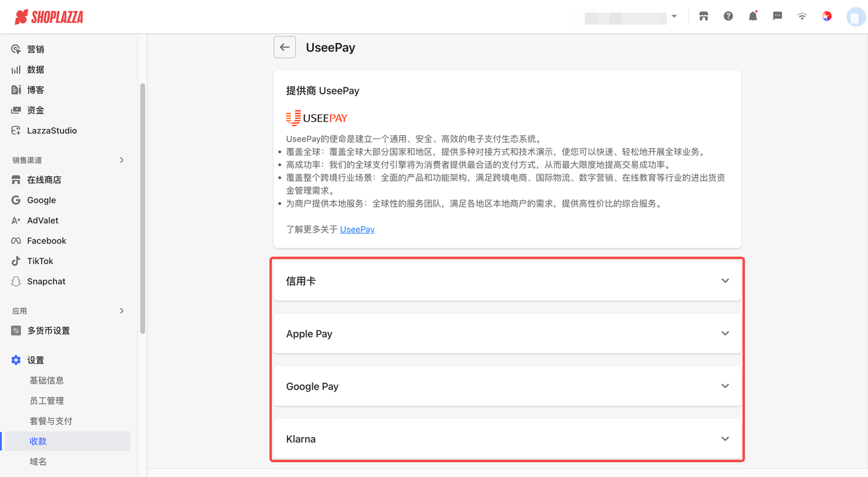Click the 多货币设置 app icon
The height and width of the screenshot is (477, 868).
click(x=16, y=331)
